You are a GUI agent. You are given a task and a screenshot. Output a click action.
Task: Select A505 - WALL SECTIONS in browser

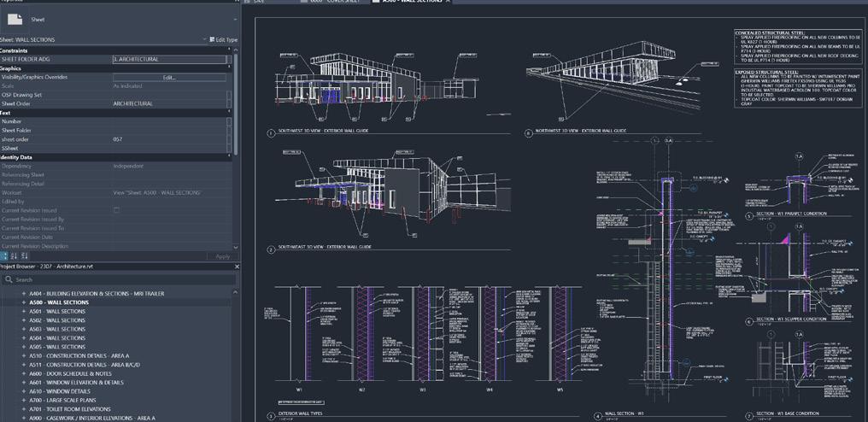pyautogui.click(x=57, y=347)
